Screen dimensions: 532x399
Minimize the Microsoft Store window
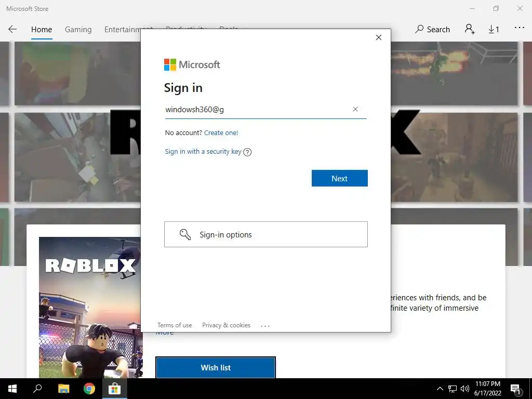(x=472, y=8)
